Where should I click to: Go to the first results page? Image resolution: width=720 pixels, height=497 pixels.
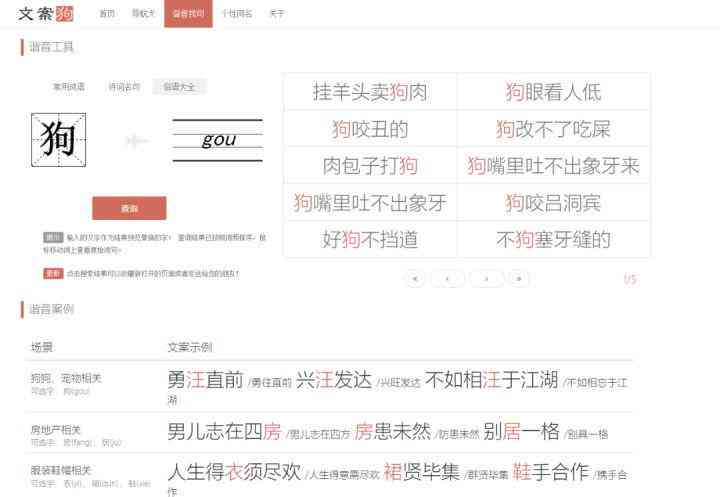(x=415, y=278)
